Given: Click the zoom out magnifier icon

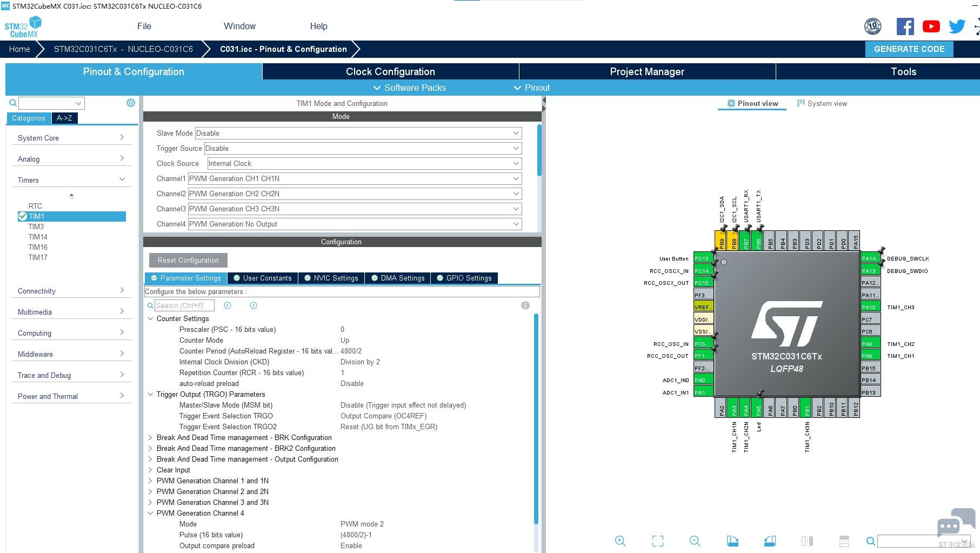Looking at the screenshot, I should click(695, 541).
